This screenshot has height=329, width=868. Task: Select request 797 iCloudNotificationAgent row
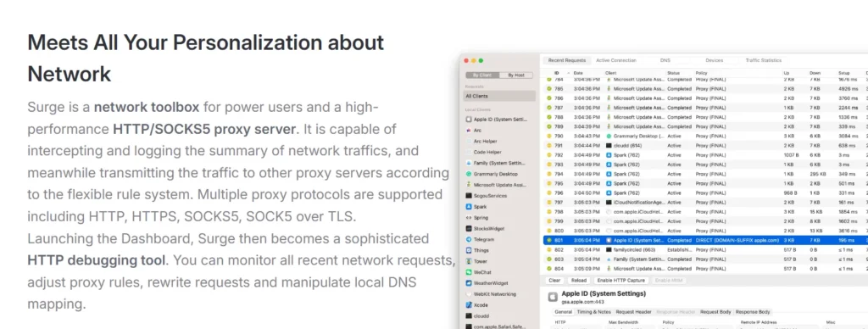click(705, 203)
